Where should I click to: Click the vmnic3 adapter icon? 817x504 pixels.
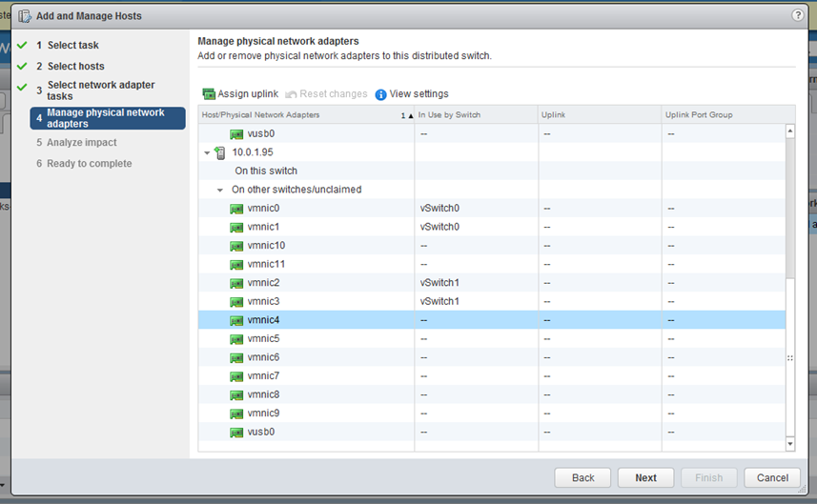tap(236, 301)
